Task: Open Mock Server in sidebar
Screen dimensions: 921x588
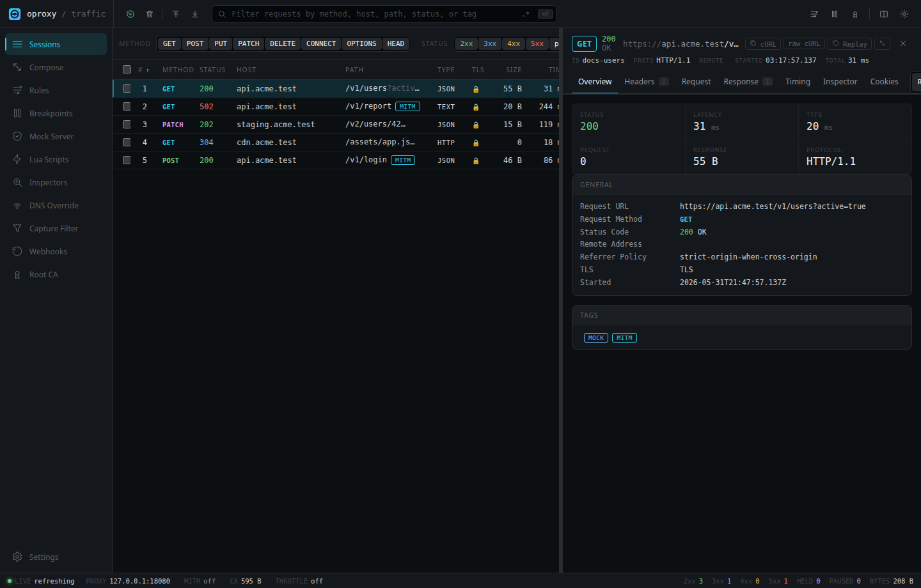Action: 56,136
